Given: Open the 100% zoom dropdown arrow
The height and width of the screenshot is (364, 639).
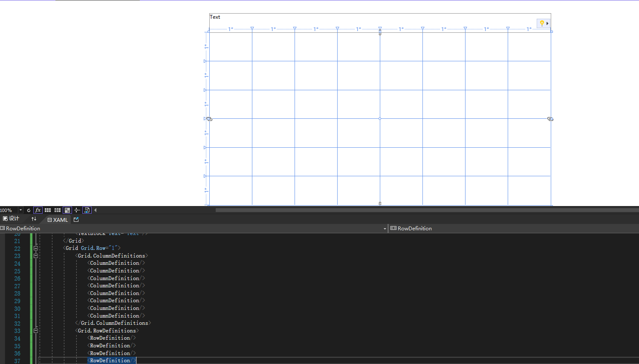Looking at the screenshot, I should click(20, 210).
